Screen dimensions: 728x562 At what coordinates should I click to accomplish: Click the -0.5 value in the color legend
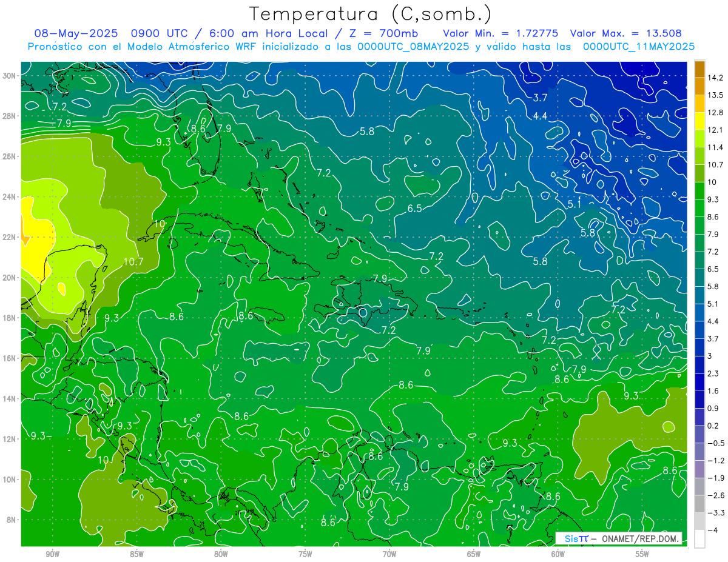coord(716,443)
